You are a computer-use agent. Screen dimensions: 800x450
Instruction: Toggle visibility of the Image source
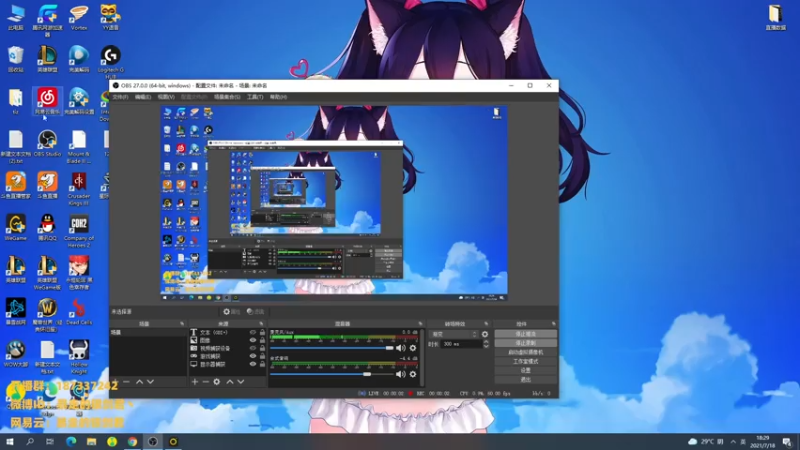[253, 340]
